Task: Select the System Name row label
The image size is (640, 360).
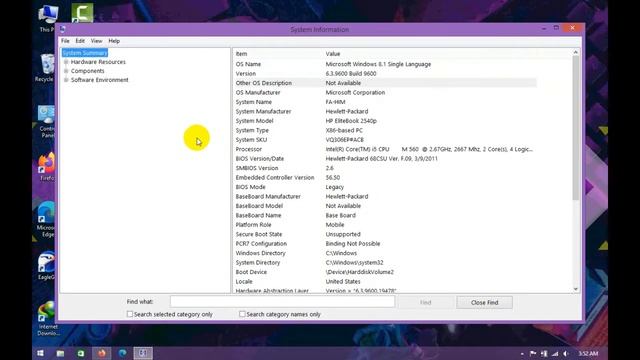Action: (253, 102)
